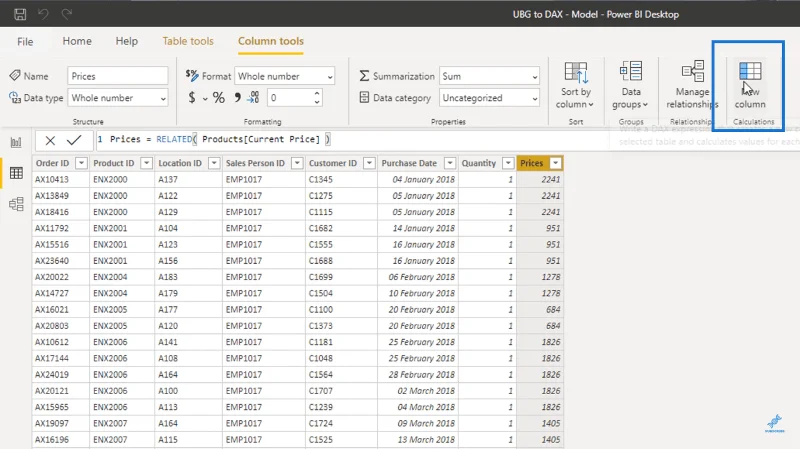Switch to the Help tab
800x449 pixels.
[127, 41]
